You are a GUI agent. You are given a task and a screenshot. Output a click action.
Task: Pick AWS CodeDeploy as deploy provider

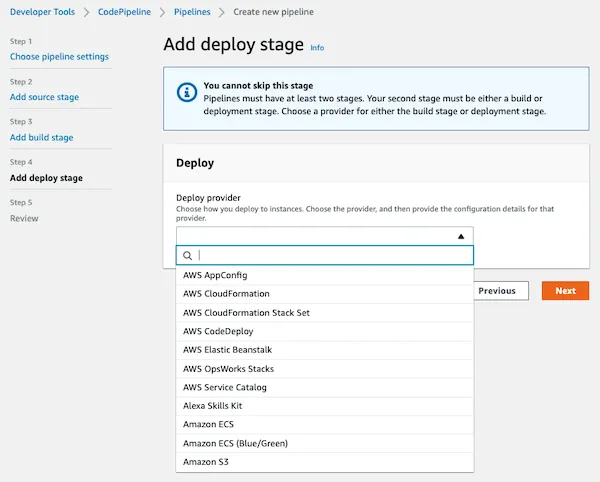click(x=324, y=331)
